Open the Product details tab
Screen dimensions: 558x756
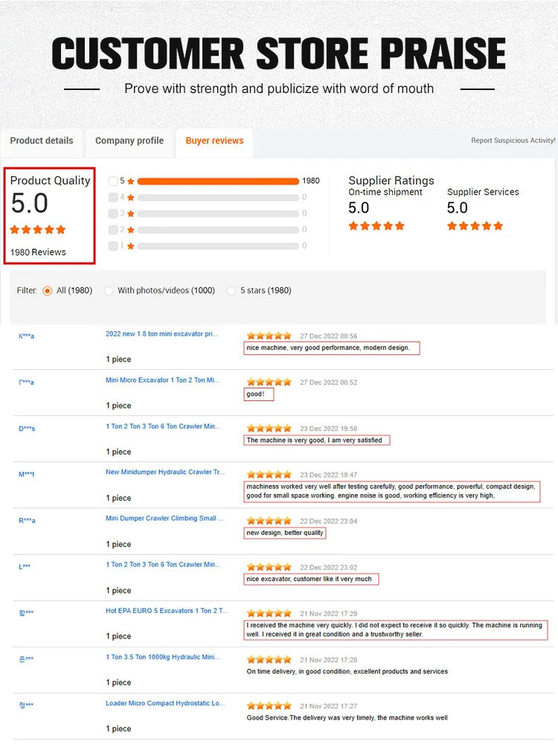click(x=42, y=141)
